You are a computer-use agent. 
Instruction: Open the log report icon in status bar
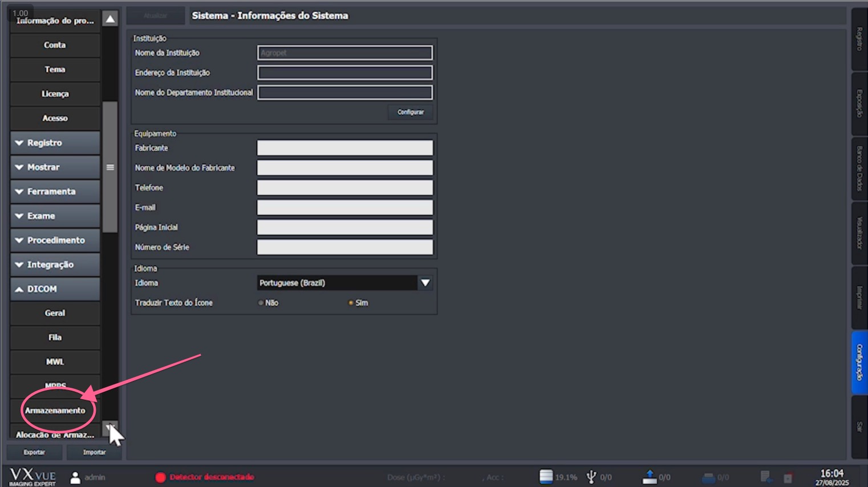click(x=765, y=477)
